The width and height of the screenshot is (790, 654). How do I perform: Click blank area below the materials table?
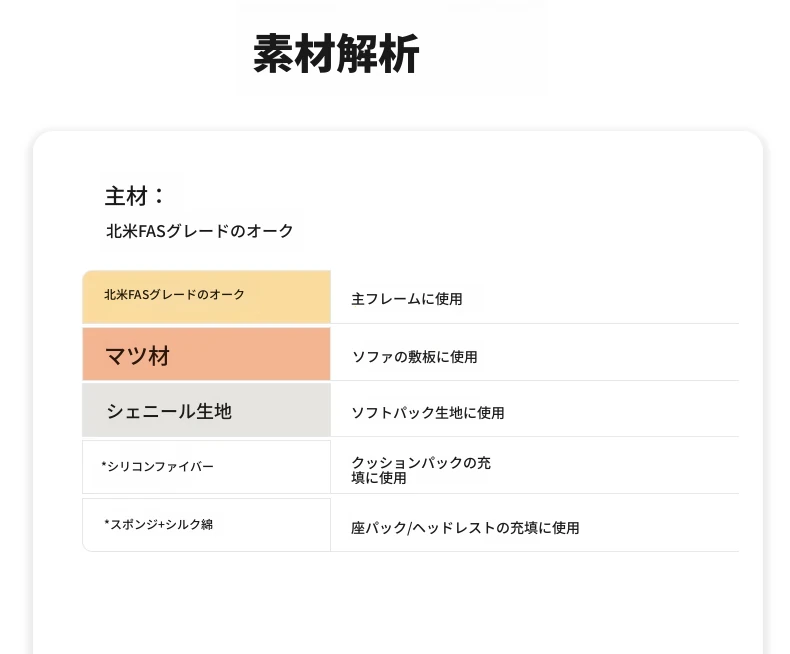(398, 600)
